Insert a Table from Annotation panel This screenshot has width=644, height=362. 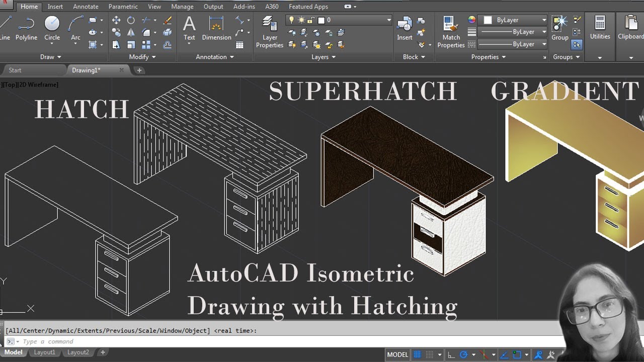239,45
